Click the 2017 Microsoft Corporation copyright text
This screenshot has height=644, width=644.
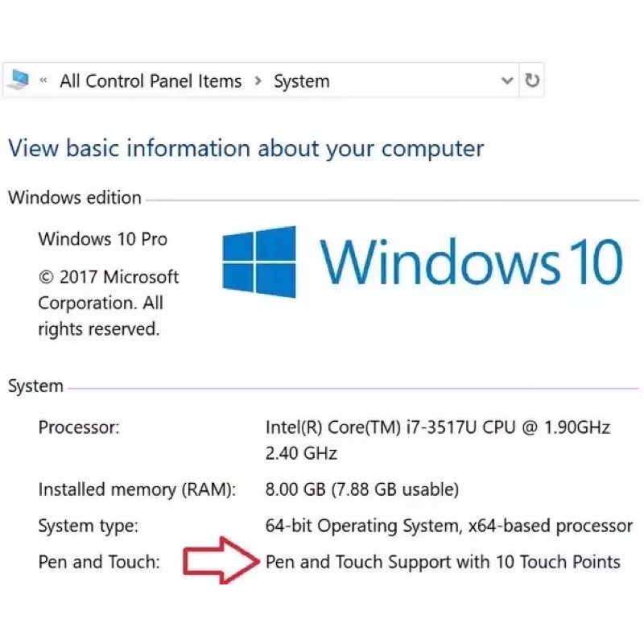coord(108,303)
